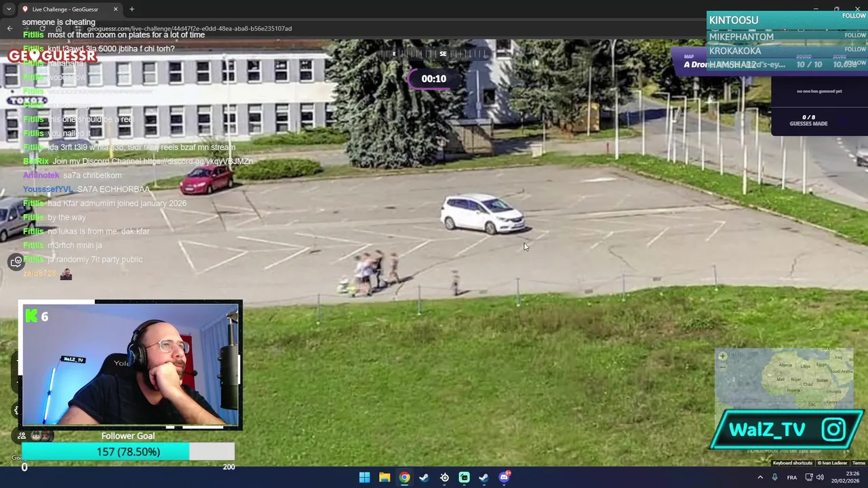Image resolution: width=868 pixels, height=488 pixels.
Task: Open the 23:26 clock and calendar
Action: pos(844,477)
